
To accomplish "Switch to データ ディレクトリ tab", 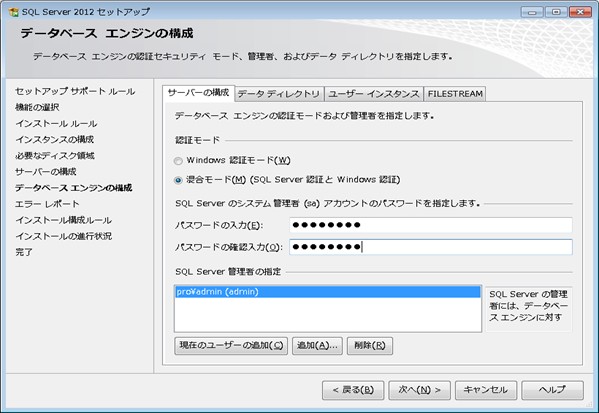I will click(x=279, y=94).
